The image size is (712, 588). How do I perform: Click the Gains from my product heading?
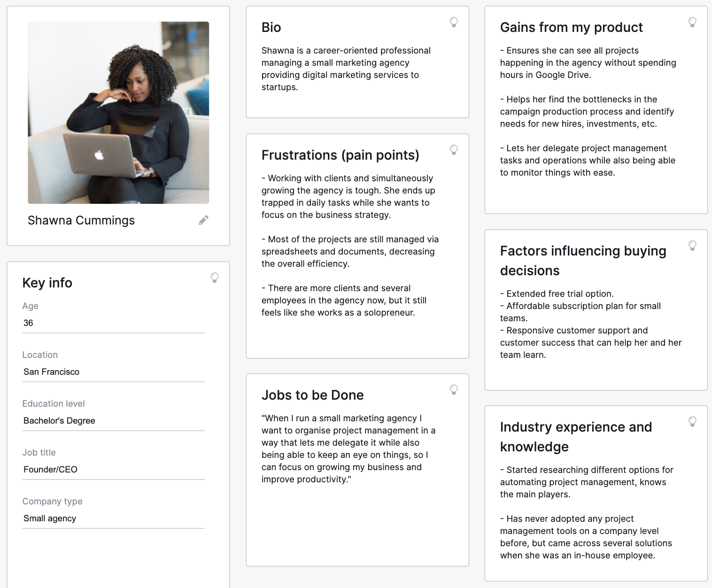(571, 28)
